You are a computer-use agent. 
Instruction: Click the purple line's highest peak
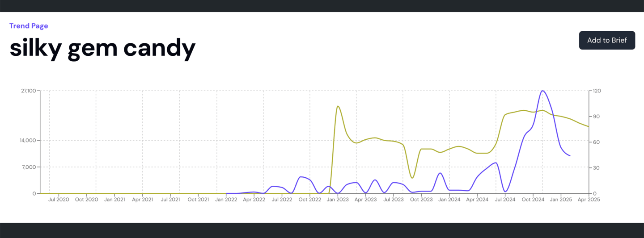[x=542, y=91]
